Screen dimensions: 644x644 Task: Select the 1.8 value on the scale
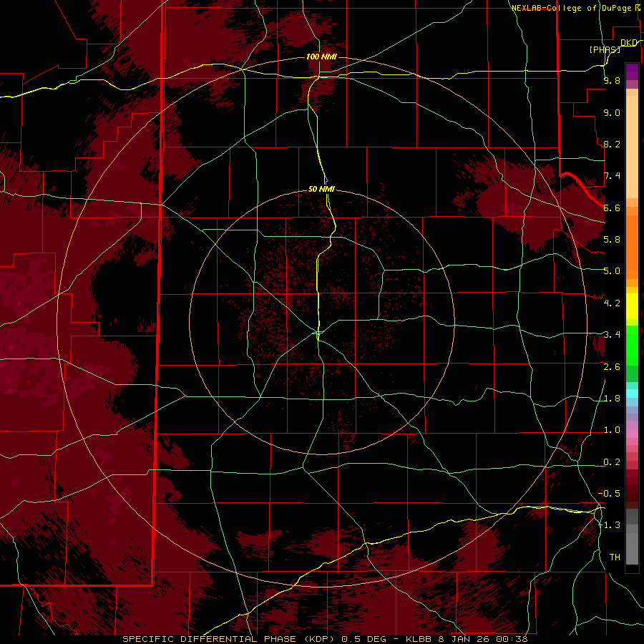(612, 399)
